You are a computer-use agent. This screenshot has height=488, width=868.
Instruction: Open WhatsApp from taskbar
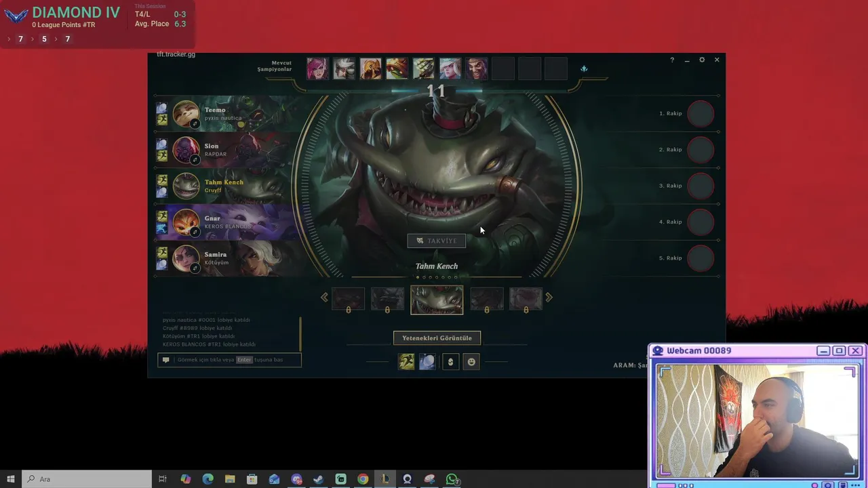coord(452,479)
